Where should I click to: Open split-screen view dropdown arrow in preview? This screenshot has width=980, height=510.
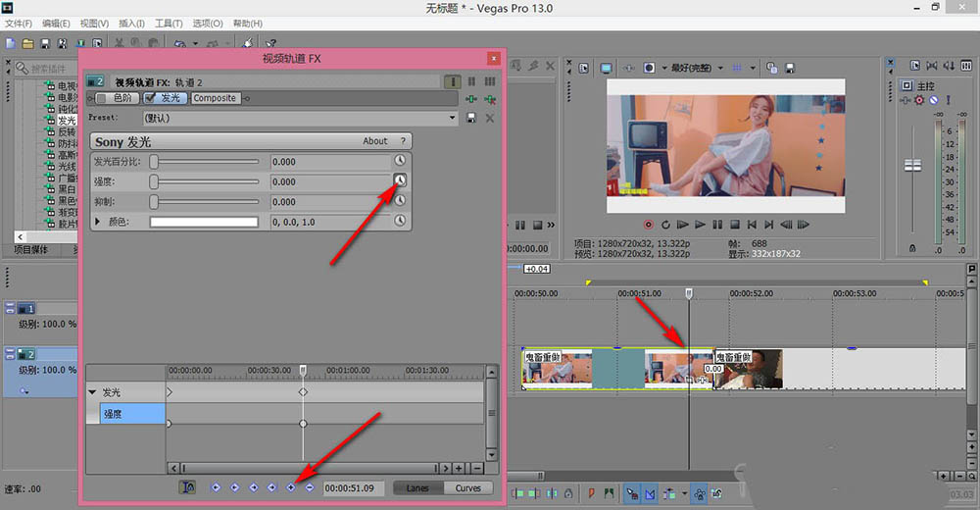[663, 68]
